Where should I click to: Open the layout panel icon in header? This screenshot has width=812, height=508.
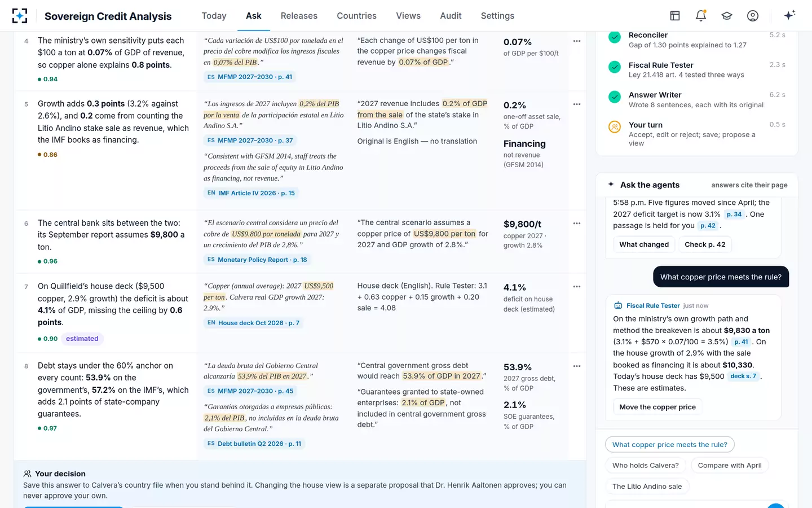[675, 16]
